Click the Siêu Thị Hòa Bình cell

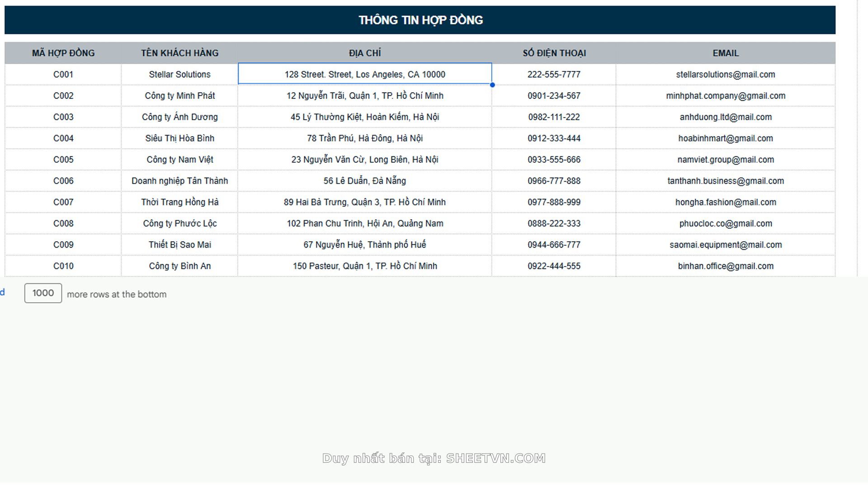[179, 138]
